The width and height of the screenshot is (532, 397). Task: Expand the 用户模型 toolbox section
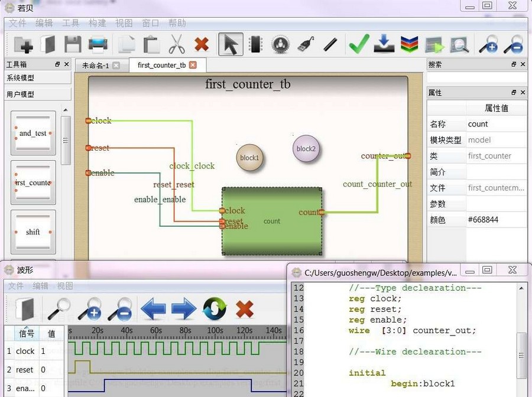pyautogui.click(x=38, y=94)
